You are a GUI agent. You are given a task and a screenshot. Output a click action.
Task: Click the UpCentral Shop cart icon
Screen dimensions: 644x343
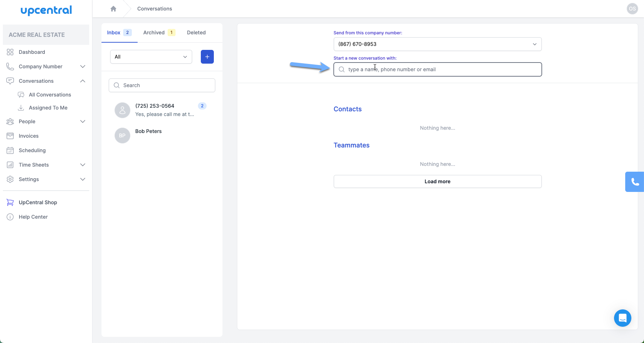click(x=10, y=202)
